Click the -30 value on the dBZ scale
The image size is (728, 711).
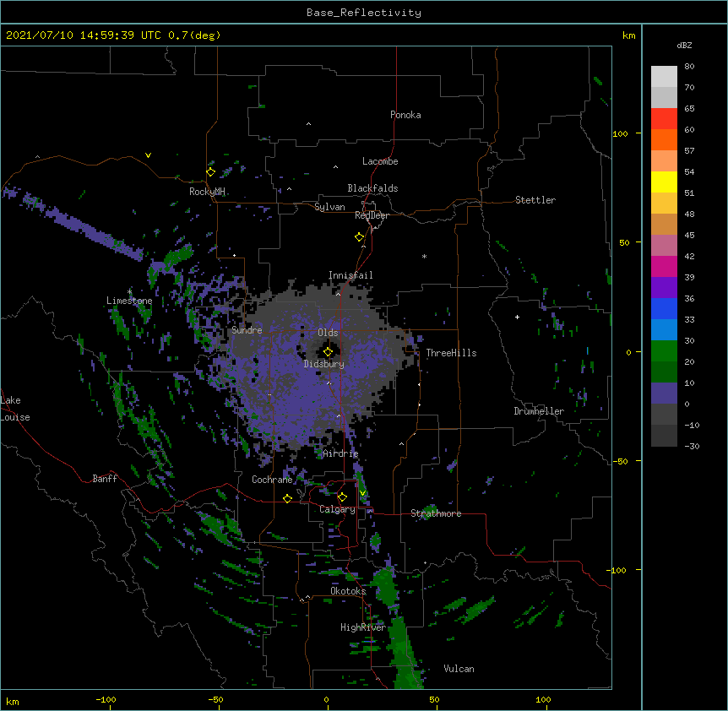(692, 446)
